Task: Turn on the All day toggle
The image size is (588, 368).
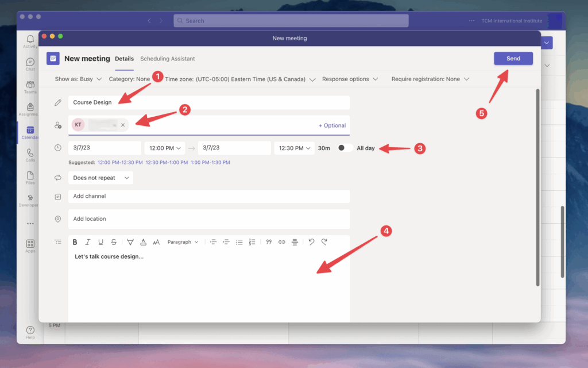Action: 345,148
